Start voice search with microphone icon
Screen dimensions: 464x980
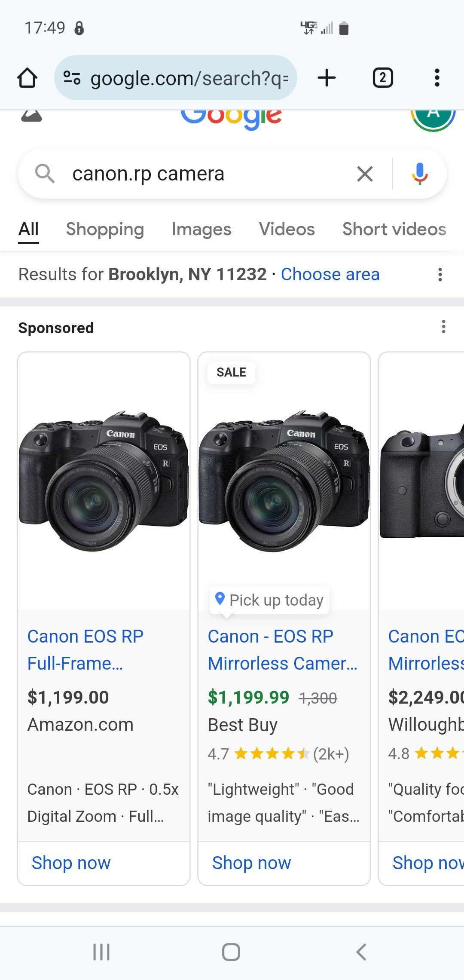pos(420,174)
